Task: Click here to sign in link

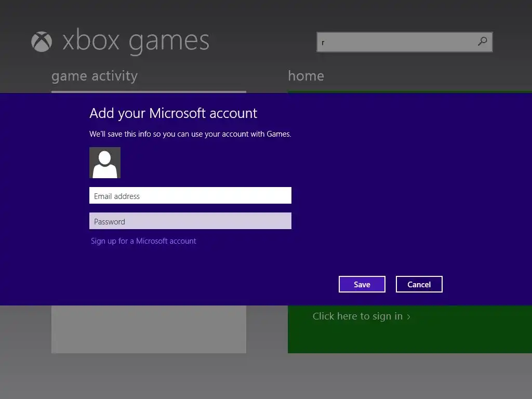Action: pos(362,316)
